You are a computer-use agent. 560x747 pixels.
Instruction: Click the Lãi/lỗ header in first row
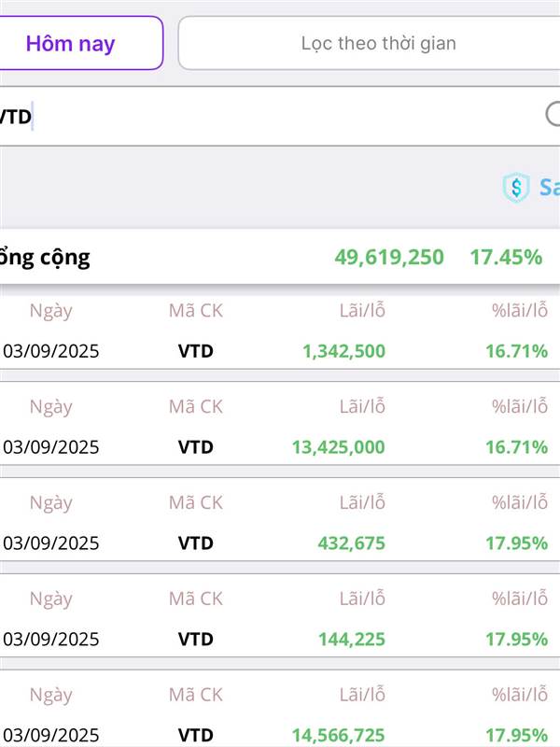(x=362, y=311)
